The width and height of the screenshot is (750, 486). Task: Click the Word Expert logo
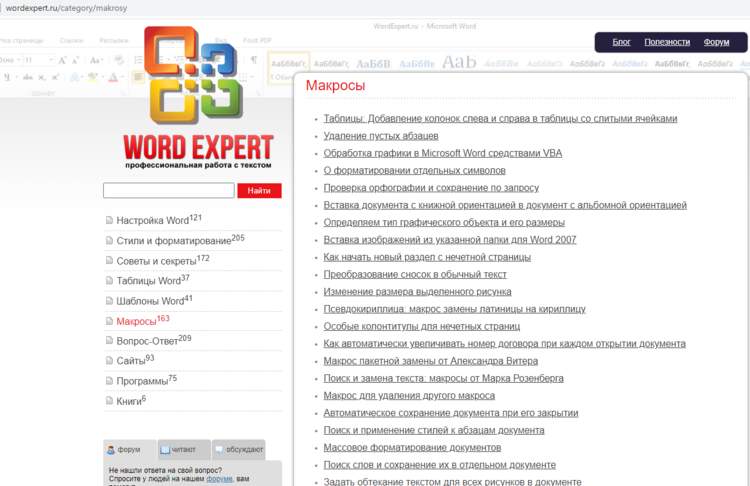pyautogui.click(x=198, y=98)
